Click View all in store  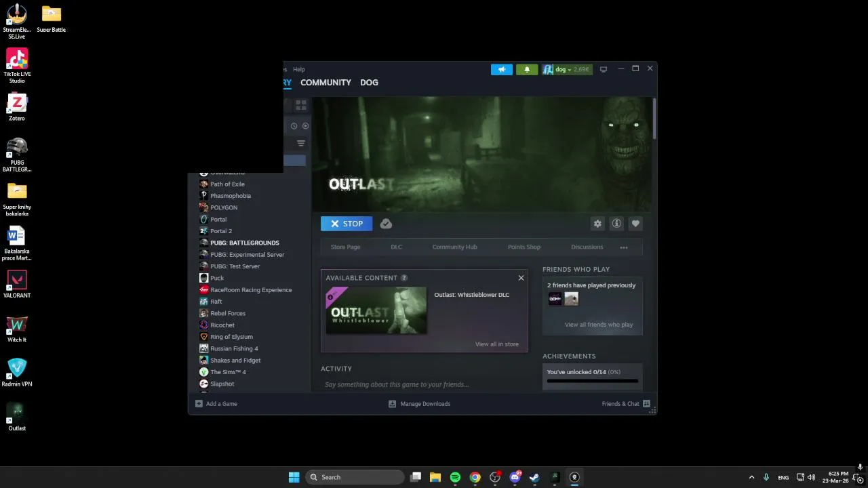(496, 344)
